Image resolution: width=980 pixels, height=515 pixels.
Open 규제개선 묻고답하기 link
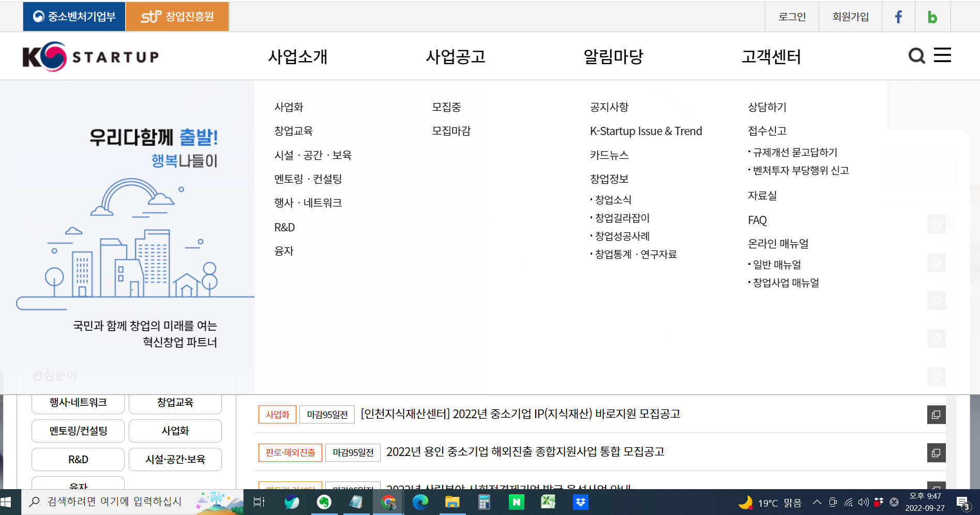tap(795, 153)
